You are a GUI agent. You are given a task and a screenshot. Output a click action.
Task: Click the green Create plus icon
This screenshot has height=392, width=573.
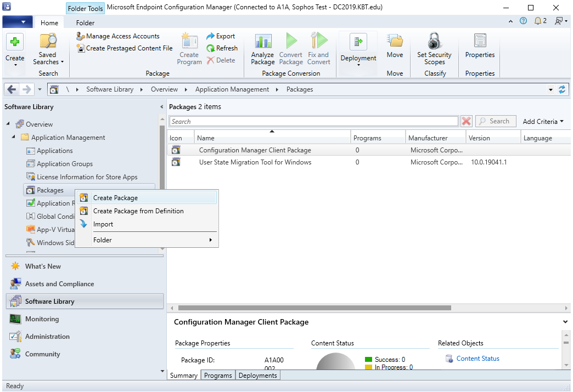15,42
